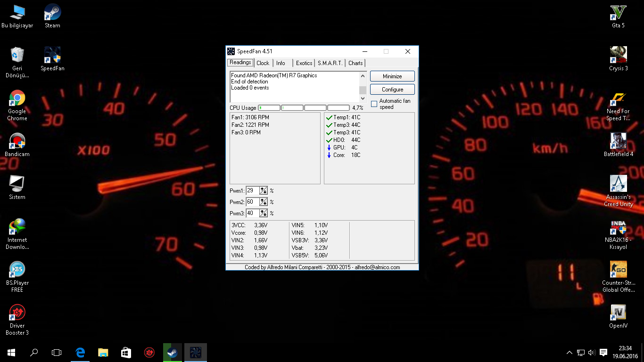Enable the Automatic fan speed checkbox
This screenshot has height=362, width=644.
(x=374, y=104)
